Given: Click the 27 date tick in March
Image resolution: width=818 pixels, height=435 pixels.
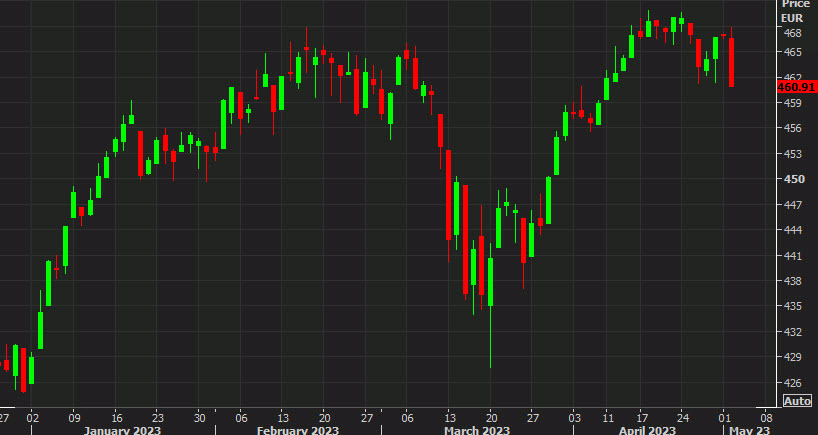Looking at the screenshot, I should coord(533,418).
